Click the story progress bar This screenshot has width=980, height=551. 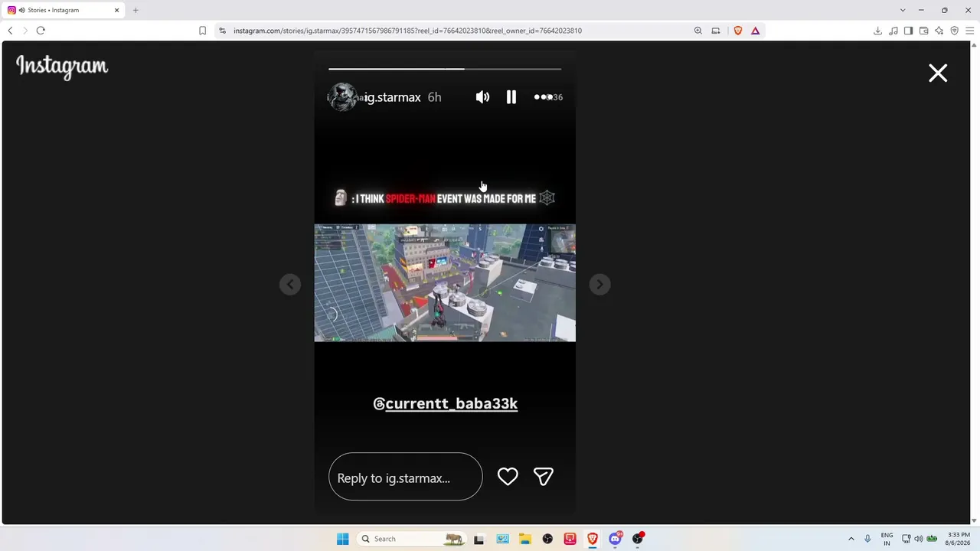click(x=445, y=69)
